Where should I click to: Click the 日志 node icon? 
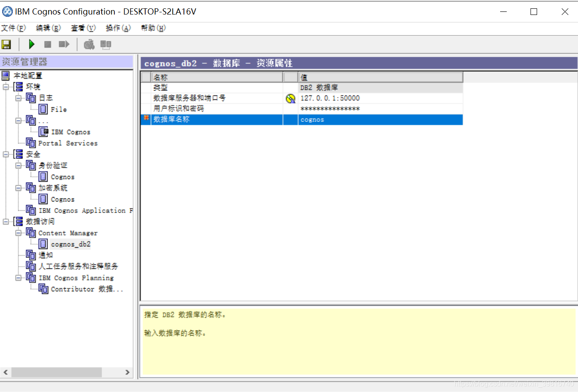coord(31,98)
